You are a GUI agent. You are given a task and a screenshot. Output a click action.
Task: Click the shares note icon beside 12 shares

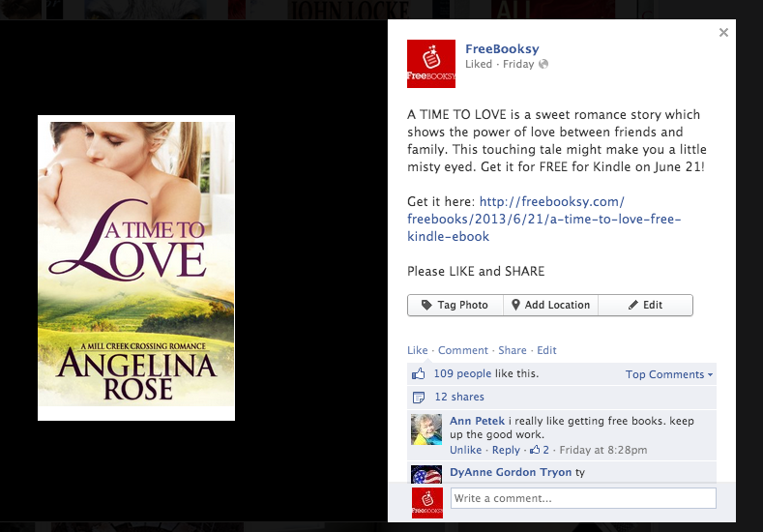[419, 398]
